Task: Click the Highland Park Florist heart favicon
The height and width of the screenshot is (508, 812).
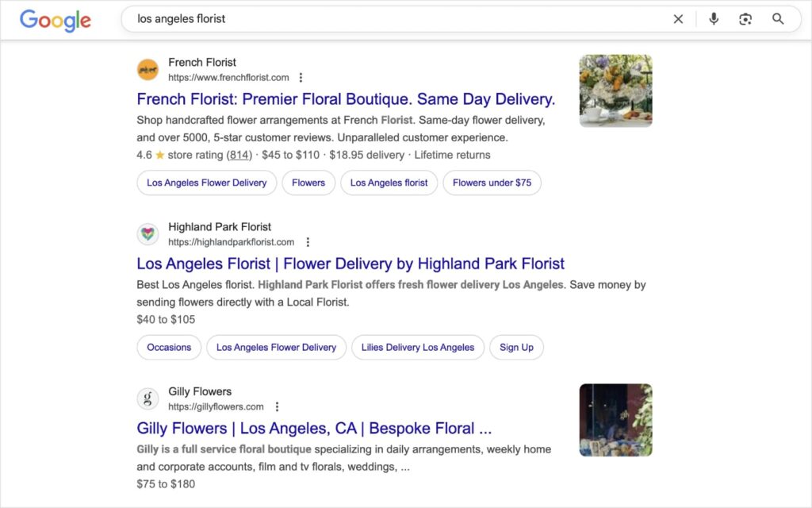Action: pos(148,234)
